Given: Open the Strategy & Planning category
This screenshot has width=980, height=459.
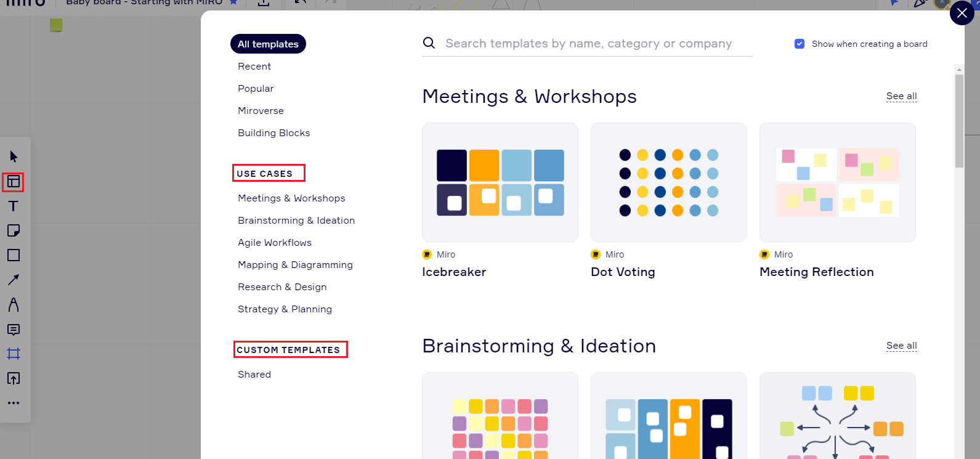Looking at the screenshot, I should pyautogui.click(x=285, y=309).
